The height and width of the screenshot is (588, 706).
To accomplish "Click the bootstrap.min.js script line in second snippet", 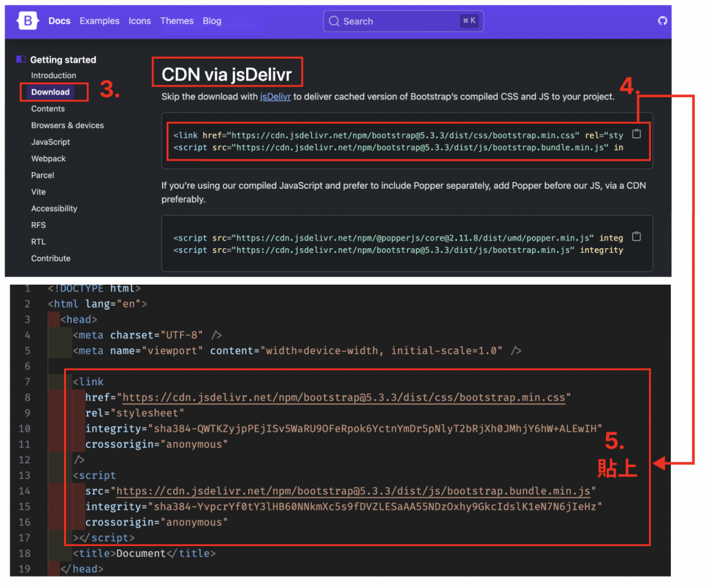I will click(x=398, y=250).
